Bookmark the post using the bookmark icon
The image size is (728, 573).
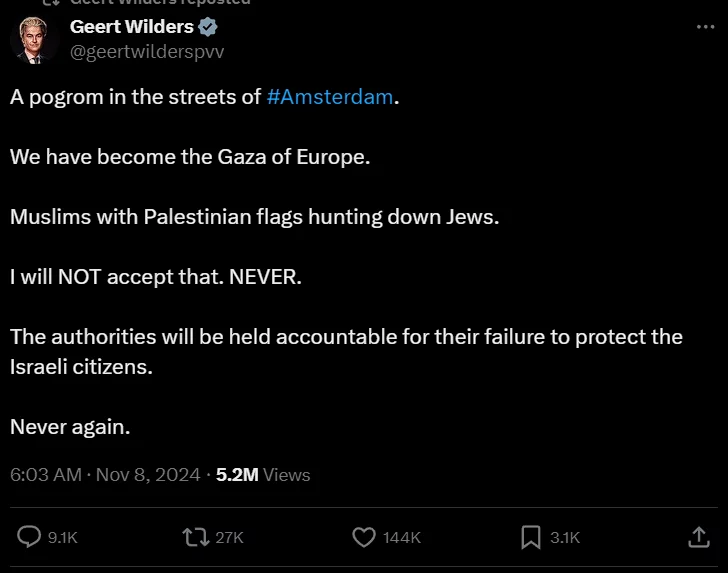point(531,537)
